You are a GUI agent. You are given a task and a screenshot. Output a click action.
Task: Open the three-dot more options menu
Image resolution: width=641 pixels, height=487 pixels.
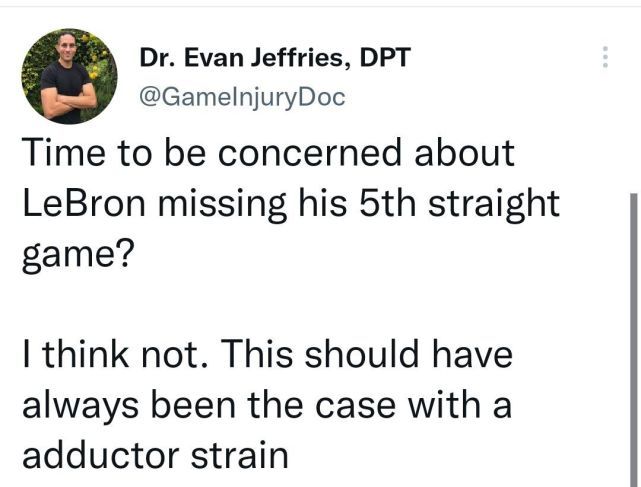pyautogui.click(x=605, y=57)
